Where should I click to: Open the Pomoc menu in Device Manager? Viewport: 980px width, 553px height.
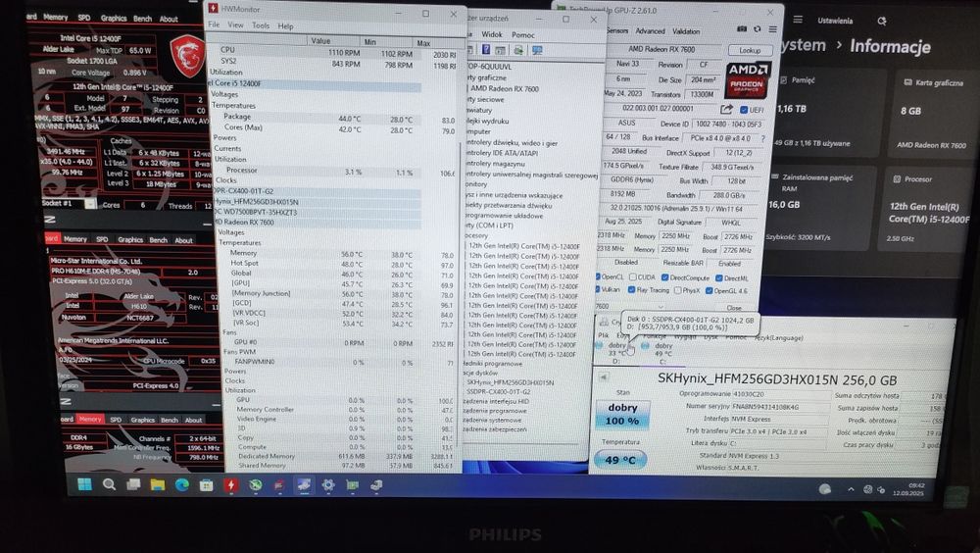(523, 35)
